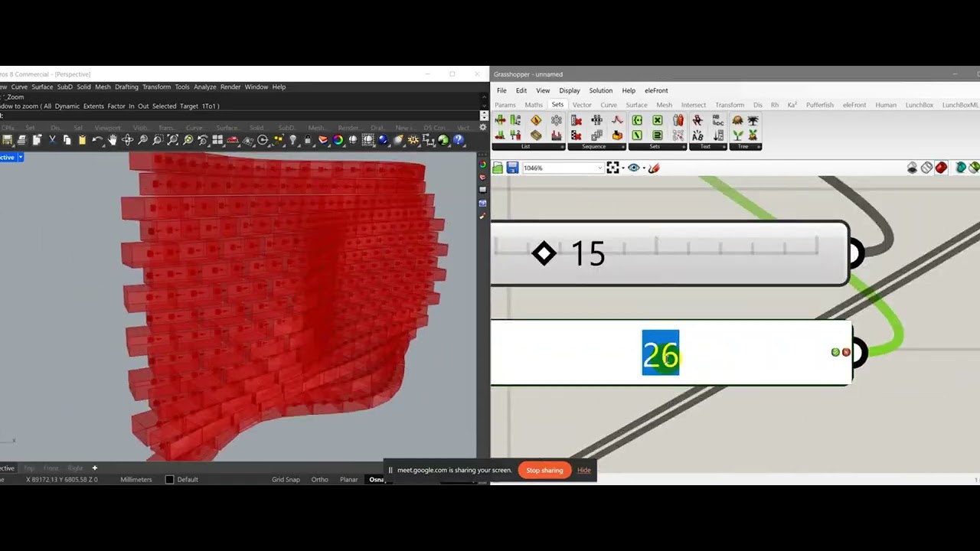The width and height of the screenshot is (980, 551).
Task: Click the palm tree icon in Tree panel
Action: click(753, 121)
